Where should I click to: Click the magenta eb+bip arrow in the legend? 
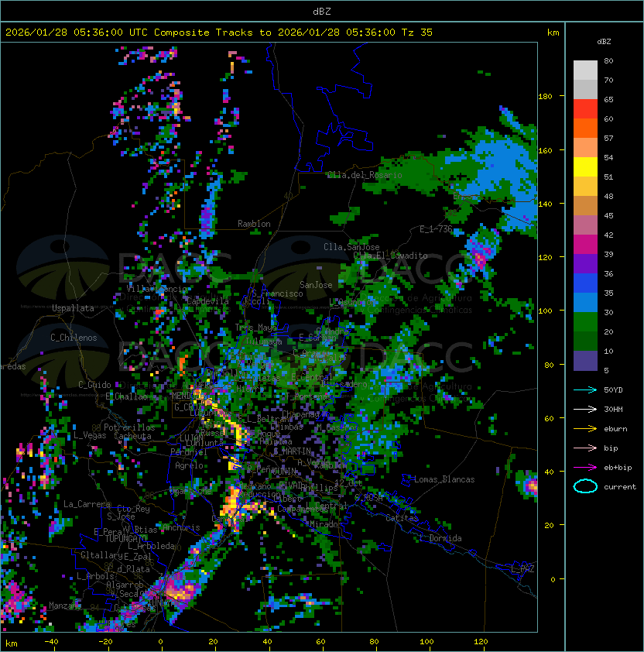tap(585, 468)
